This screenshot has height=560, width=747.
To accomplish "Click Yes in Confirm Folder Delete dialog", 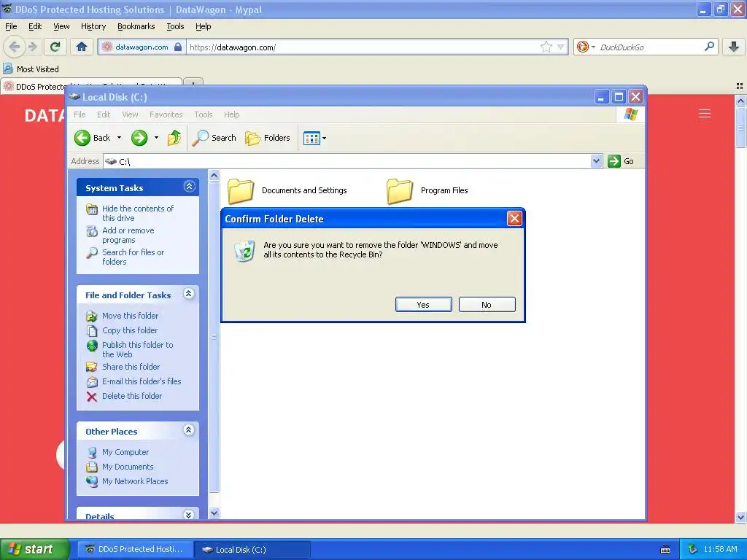I will pyautogui.click(x=423, y=305).
